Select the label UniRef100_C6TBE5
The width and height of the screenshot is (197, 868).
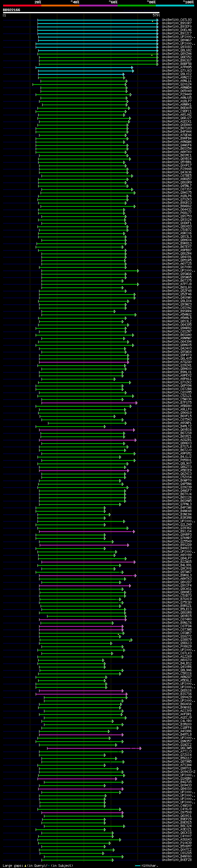[x=177, y=176]
